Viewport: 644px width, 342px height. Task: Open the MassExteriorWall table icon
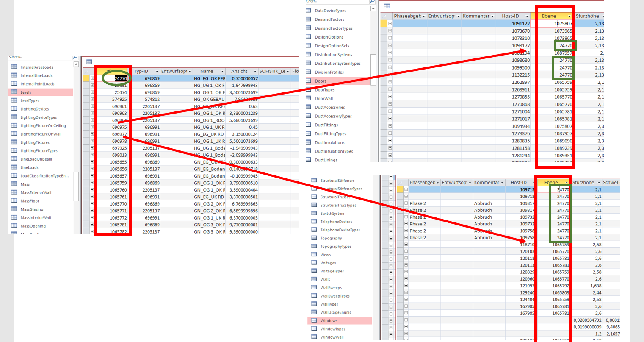[14, 192]
